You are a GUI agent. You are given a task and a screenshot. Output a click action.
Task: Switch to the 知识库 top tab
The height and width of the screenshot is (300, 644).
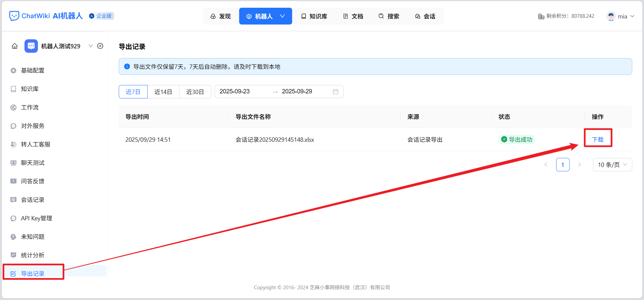tap(314, 16)
